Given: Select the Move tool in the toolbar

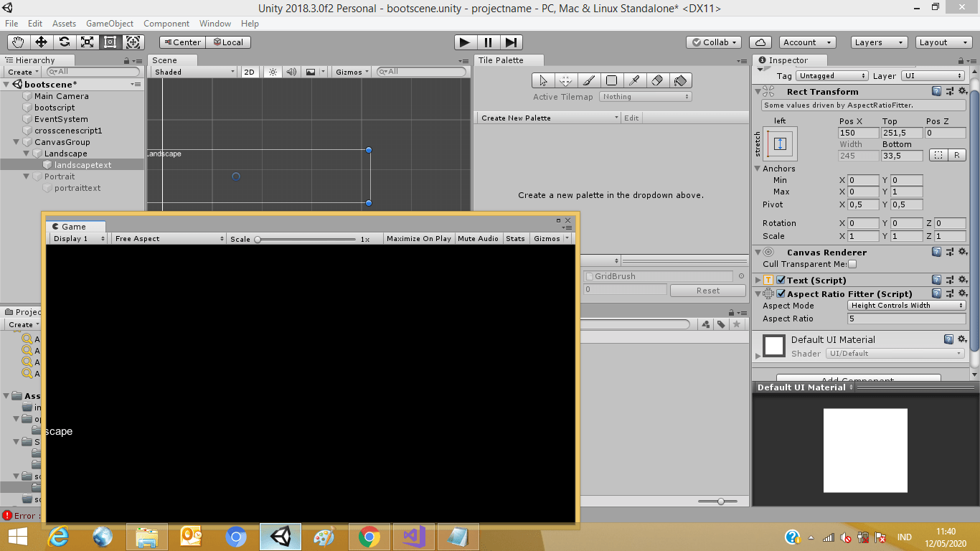Looking at the screenshot, I should point(42,42).
